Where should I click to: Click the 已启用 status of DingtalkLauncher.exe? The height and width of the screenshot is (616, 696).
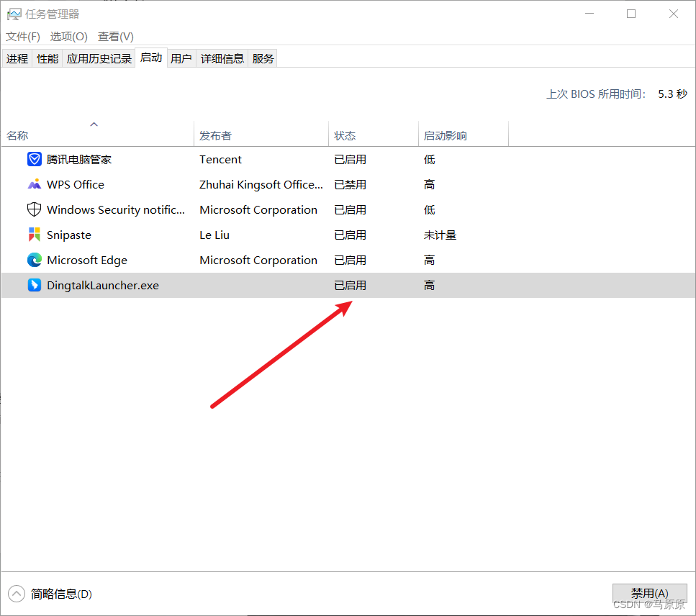tap(351, 286)
